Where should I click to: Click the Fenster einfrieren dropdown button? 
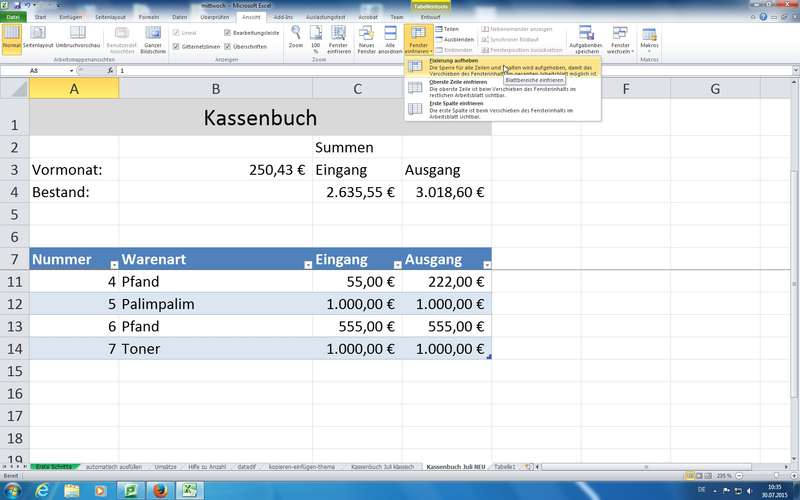pyautogui.click(x=418, y=39)
